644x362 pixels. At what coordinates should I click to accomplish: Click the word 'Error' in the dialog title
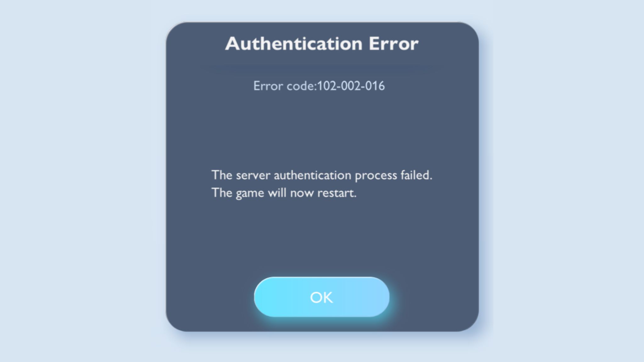394,43
